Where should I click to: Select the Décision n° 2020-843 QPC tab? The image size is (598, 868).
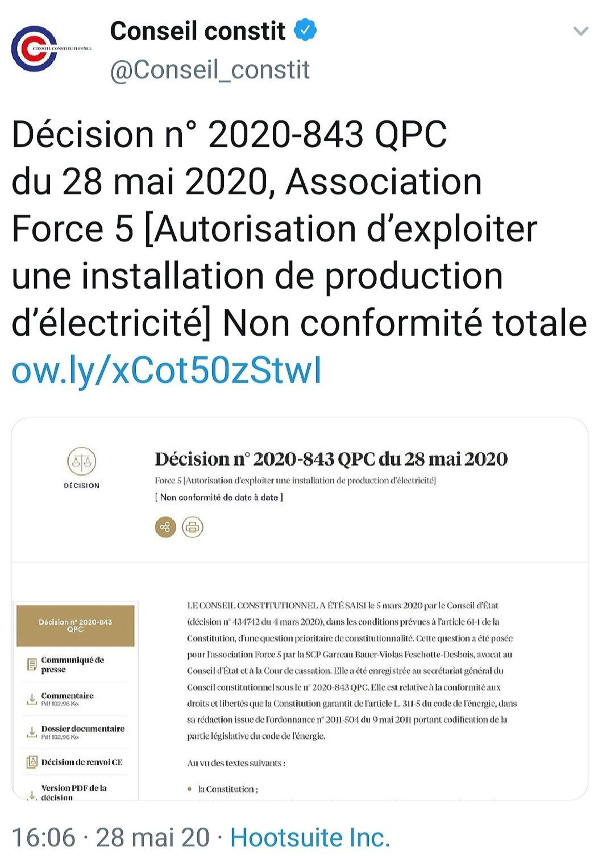click(75, 625)
